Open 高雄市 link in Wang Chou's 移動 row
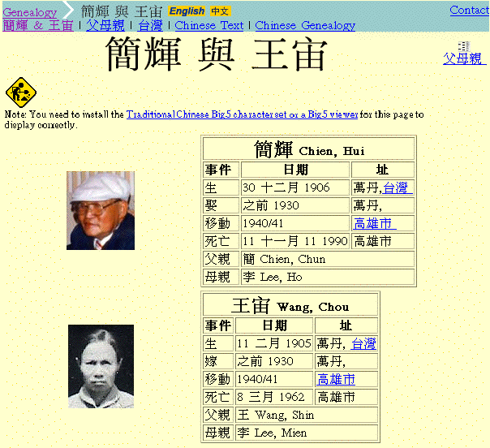The height and width of the screenshot is (448, 490). click(x=336, y=380)
